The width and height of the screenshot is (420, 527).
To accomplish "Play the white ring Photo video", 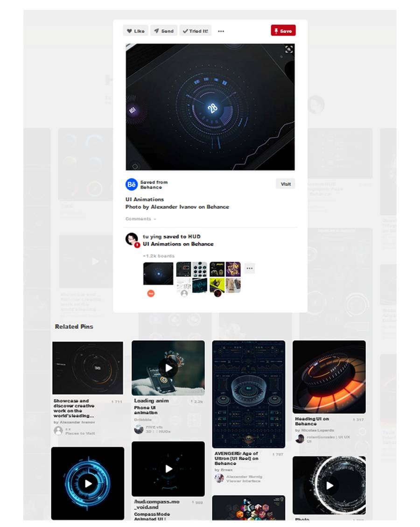I will point(329,485).
